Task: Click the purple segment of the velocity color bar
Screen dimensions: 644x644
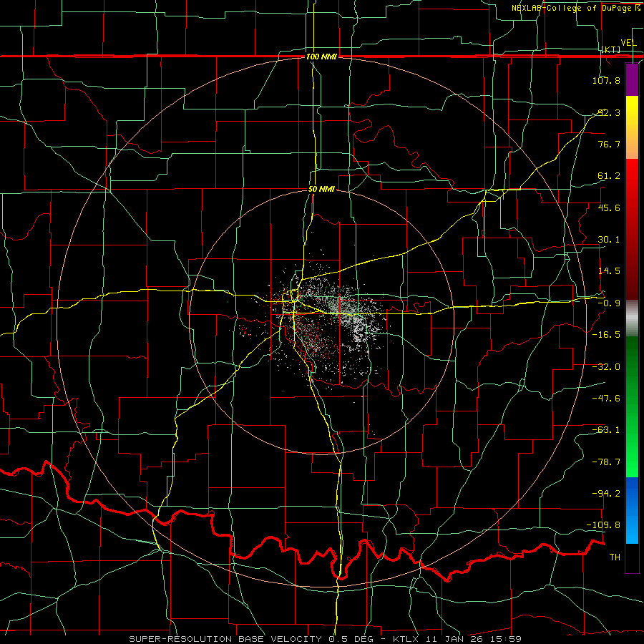Action: pos(632,79)
